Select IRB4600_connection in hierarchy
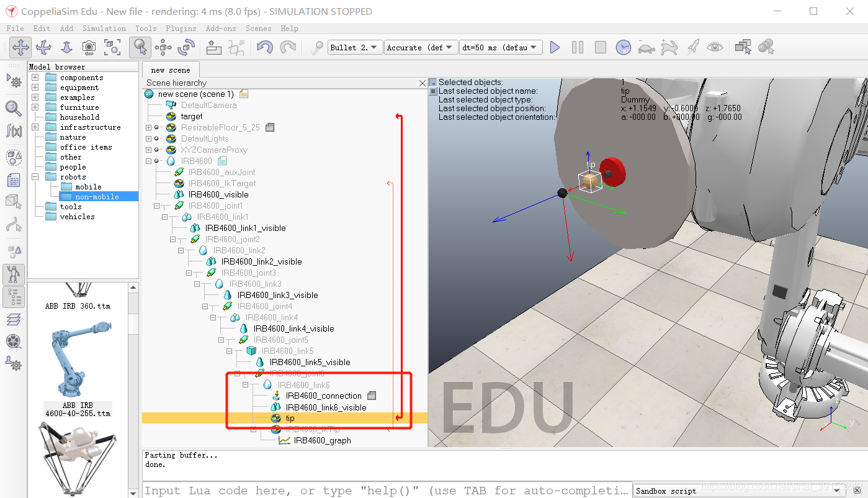 coord(323,396)
